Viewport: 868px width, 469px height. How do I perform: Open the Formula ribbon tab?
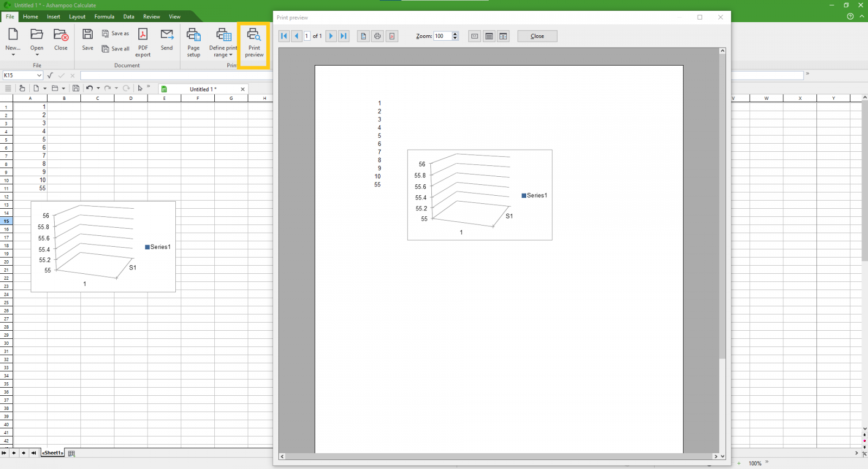104,17
